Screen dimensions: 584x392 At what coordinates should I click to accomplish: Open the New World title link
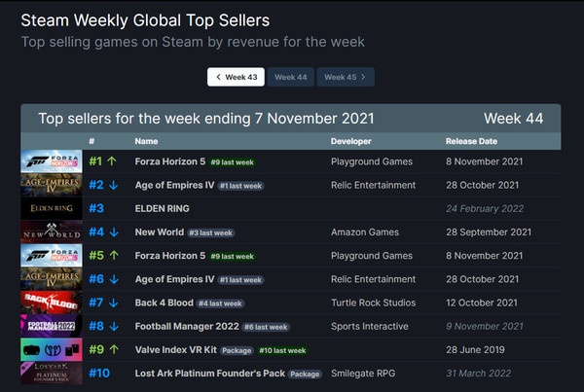coord(160,232)
